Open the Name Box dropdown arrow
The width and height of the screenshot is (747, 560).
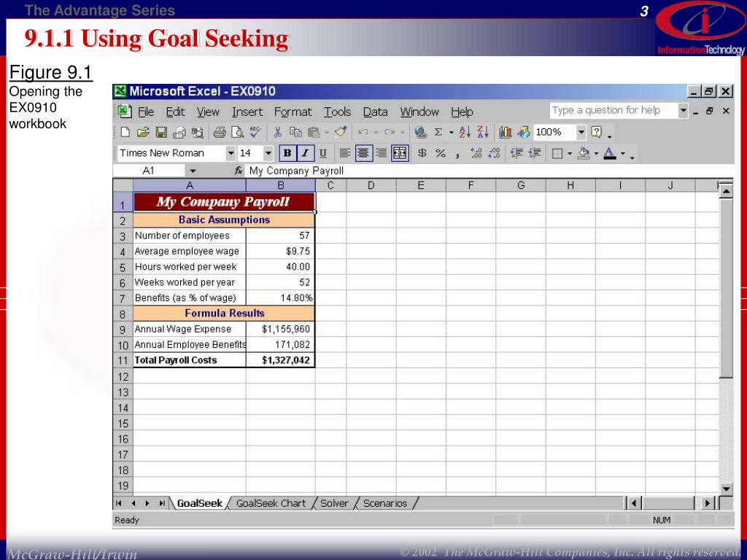click(193, 171)
